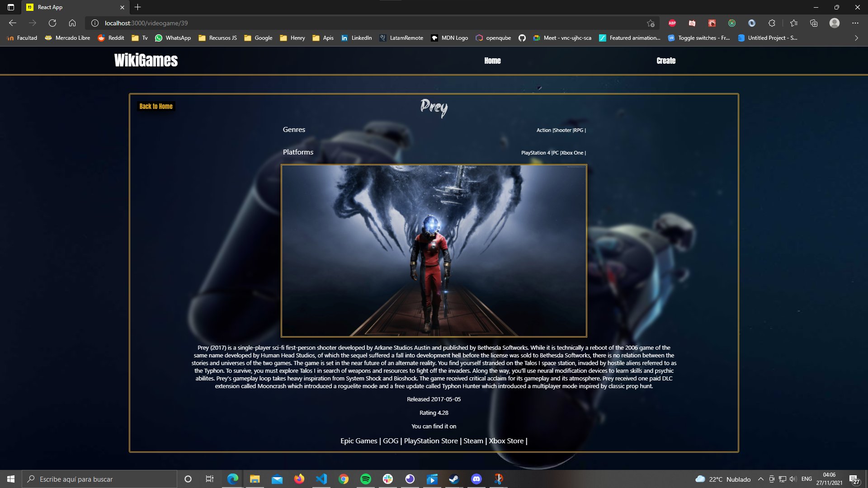Click the browser home icon

[x=72, y=23]
